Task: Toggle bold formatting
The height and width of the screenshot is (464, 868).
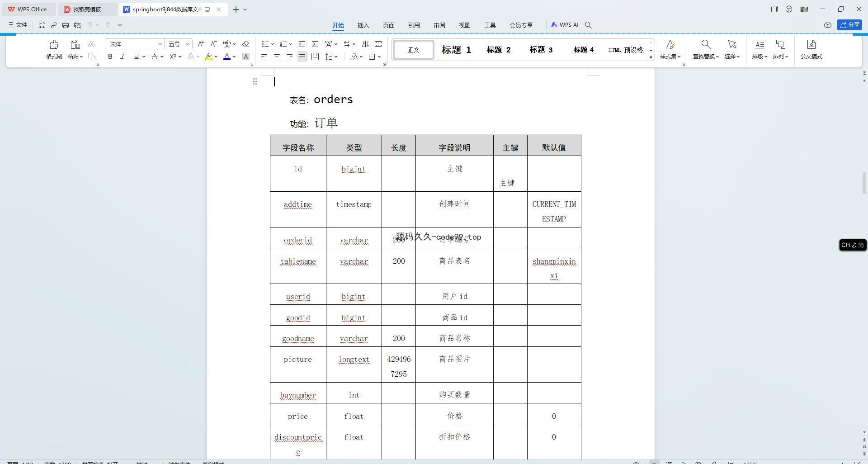Action: pyautogui.click(x=110, y=57)
